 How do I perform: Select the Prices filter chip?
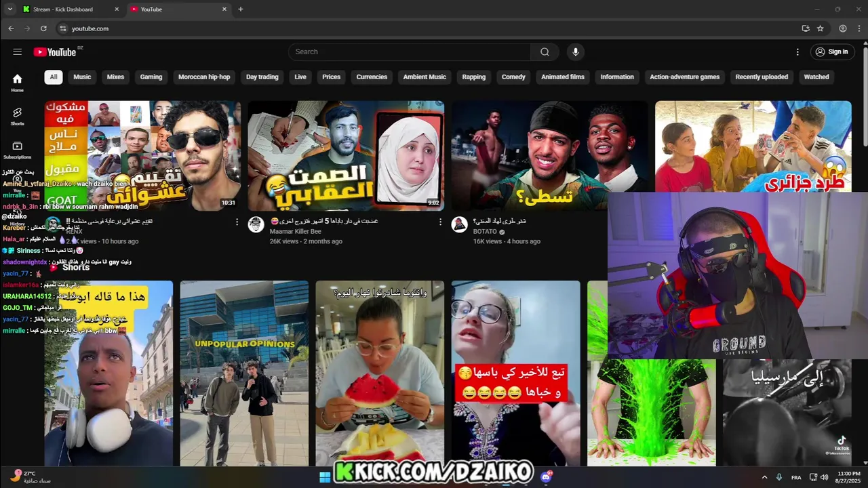pos(332,77)
